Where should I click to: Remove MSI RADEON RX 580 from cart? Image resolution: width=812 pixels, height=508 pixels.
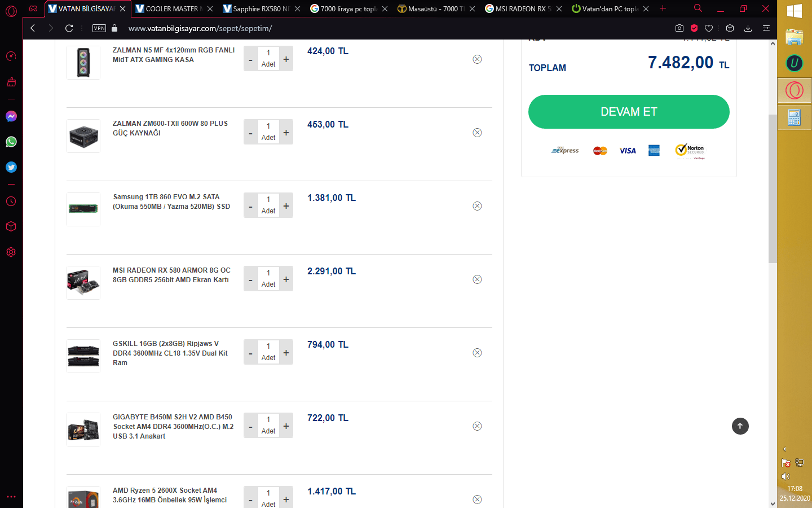pos(477,279)
